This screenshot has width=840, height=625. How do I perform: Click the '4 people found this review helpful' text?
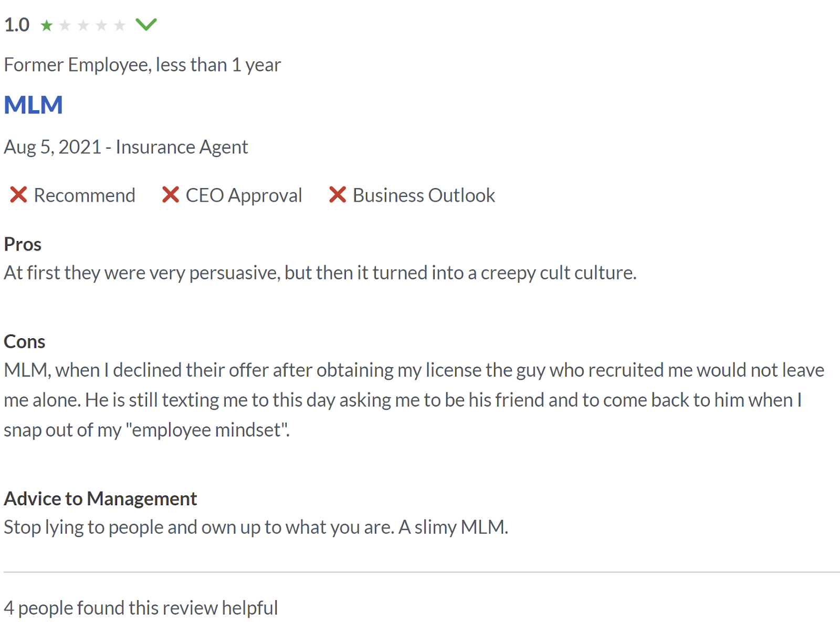click(141, 608)
